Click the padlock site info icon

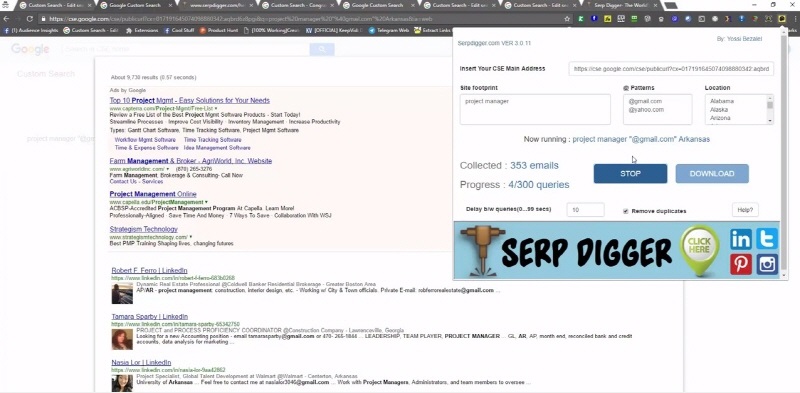(44, 19)
